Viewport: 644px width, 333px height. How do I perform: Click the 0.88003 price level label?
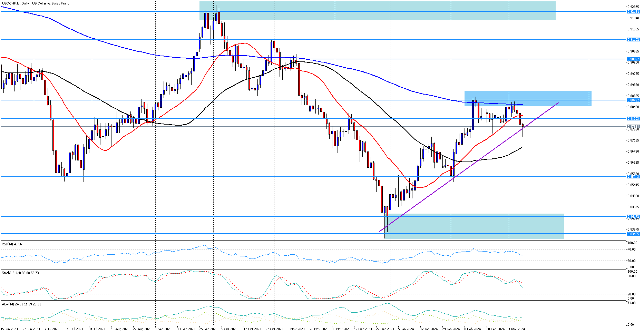(633, 119)
